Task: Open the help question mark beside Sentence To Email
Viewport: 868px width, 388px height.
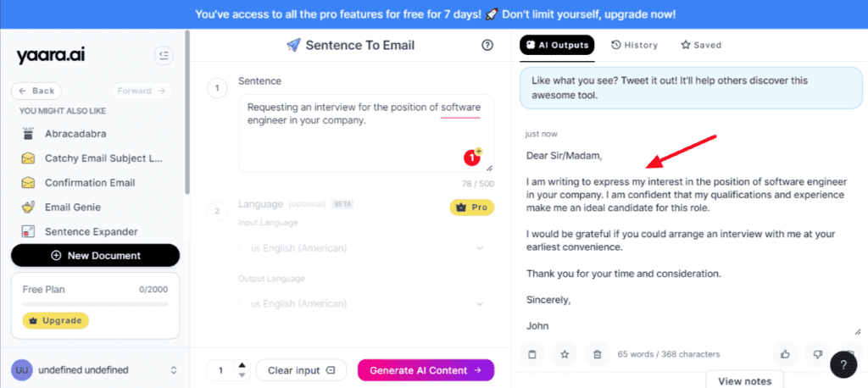Action: pos(487,46)
